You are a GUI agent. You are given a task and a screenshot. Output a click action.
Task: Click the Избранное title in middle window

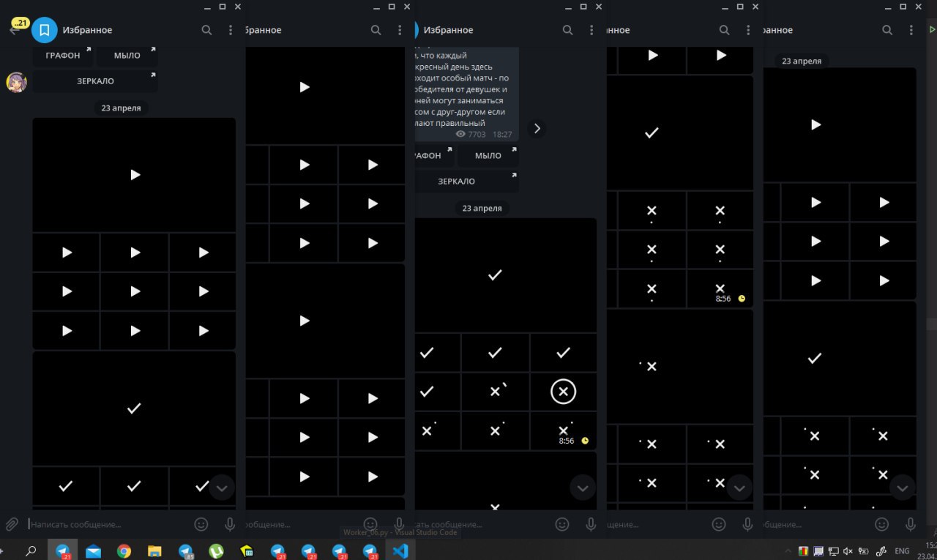(x=448, y=30)
